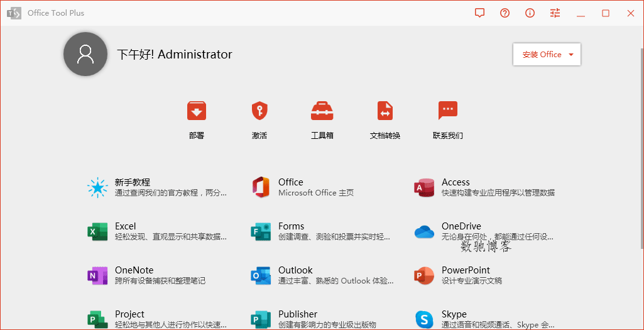The width and height of the screenshot is (644, 330).
Task: Click the '下午好! Administrator' greeting
Action: (x=175, y=54)
